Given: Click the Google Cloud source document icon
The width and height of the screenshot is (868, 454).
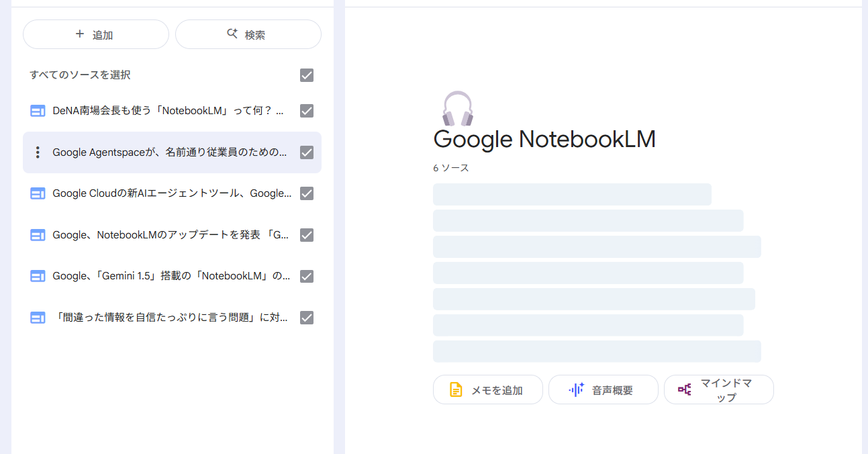Looking at the screenshot, I should point(38,193).
